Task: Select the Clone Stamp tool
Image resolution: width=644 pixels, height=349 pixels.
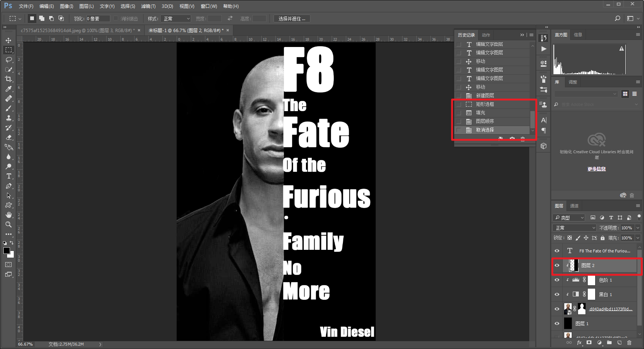Action: (x=8, y=118)
